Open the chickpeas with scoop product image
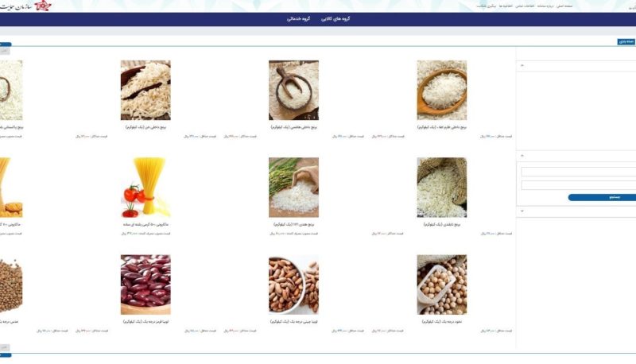This screenshot has height=364, width=636. (x=442, y=285)
